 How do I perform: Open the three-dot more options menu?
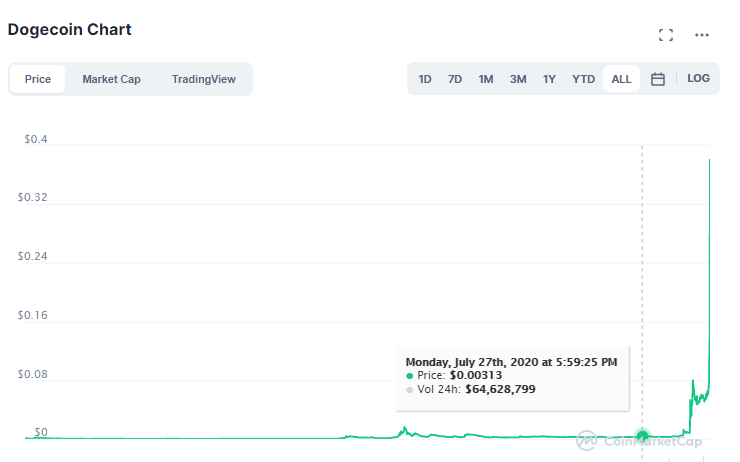click(702, 35)
